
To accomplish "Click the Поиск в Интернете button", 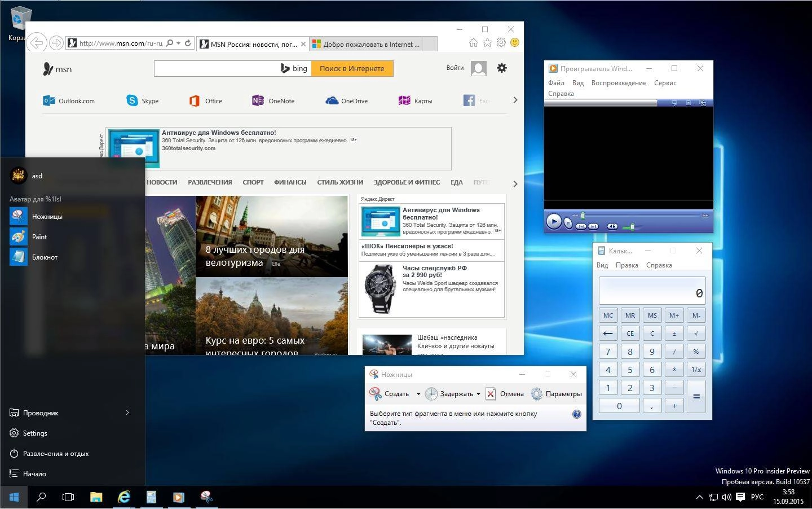I will point(352,68).
